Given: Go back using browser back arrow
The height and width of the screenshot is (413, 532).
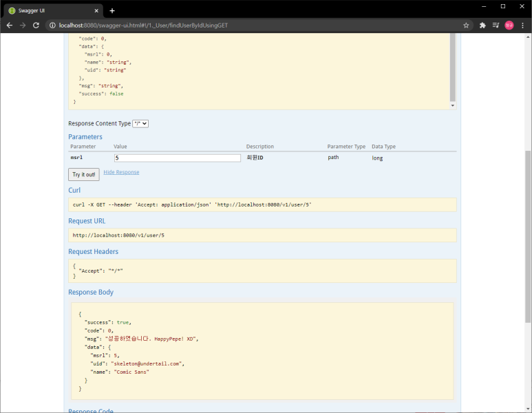Looking at the screenshot, I should coord(10,25).
